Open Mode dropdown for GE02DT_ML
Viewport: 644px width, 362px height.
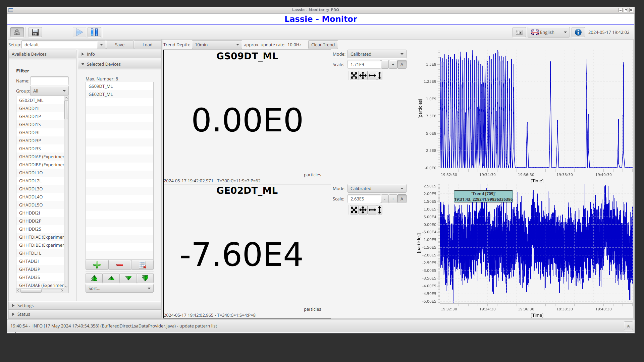point(377,188)
